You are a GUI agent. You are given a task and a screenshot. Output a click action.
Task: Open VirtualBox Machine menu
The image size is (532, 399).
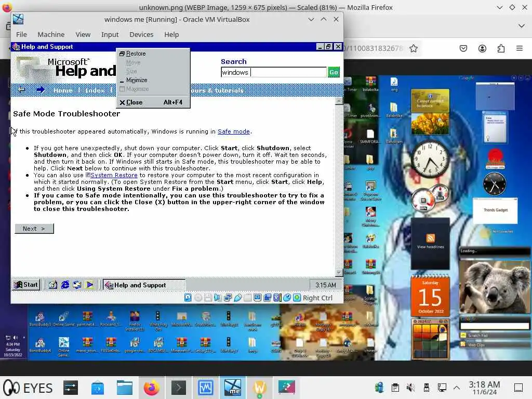[x=51, y=34]
